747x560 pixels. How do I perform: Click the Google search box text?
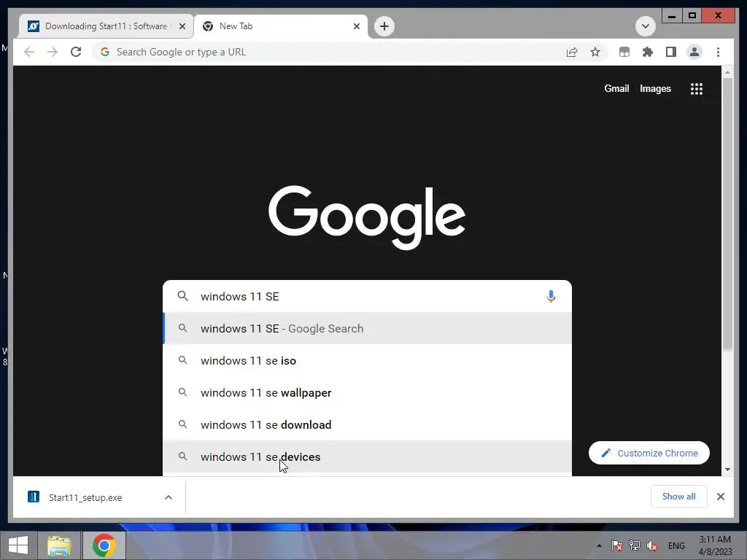pos(239,296)
